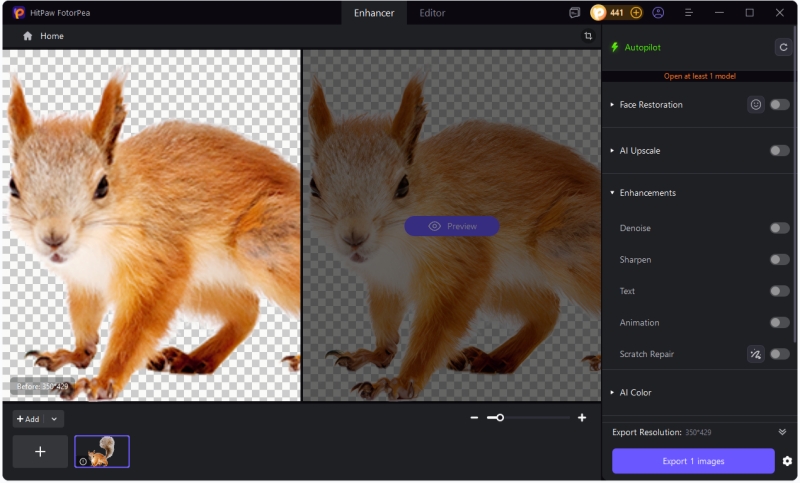The width and height of the screenshot is (800, 483).
Task: Open export settings gear icon
Action: coord(787,461)
